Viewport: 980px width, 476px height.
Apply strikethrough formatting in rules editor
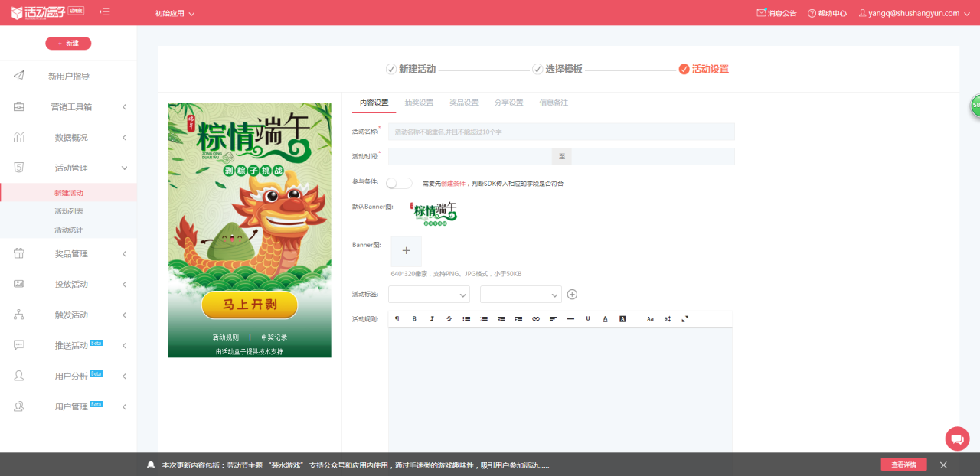[x=449, y=318]
